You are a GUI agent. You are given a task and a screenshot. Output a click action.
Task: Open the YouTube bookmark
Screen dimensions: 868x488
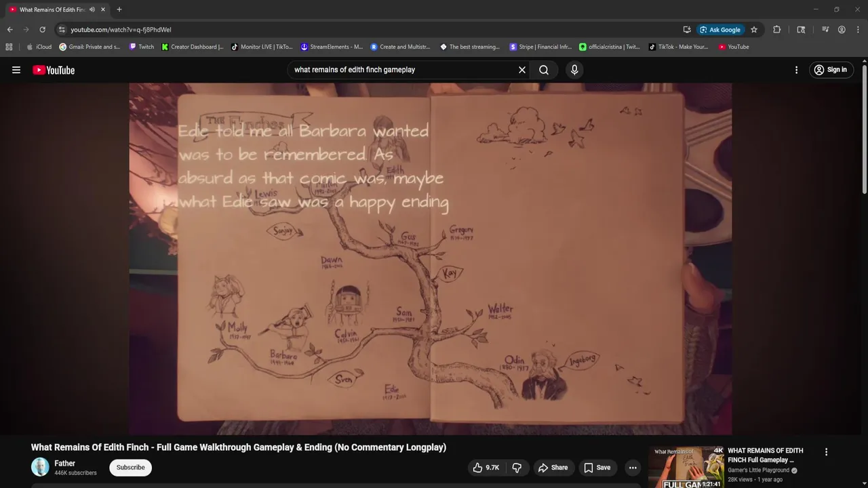point(734,47)
